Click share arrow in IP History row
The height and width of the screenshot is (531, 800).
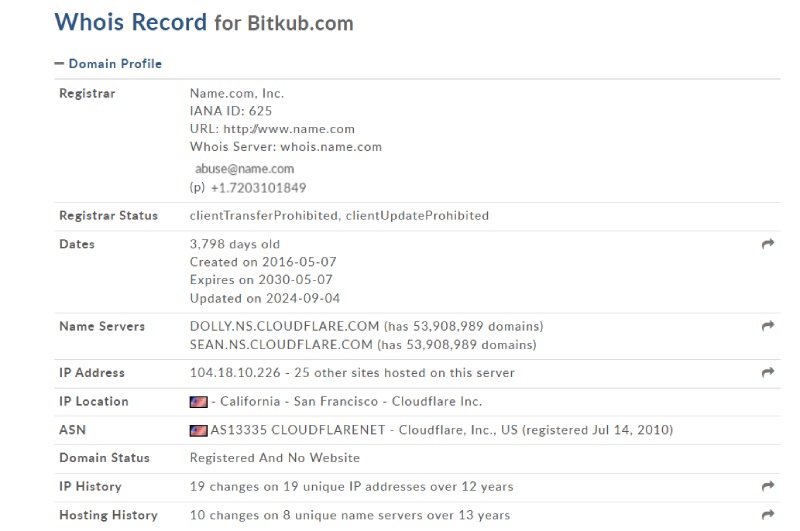768,486
